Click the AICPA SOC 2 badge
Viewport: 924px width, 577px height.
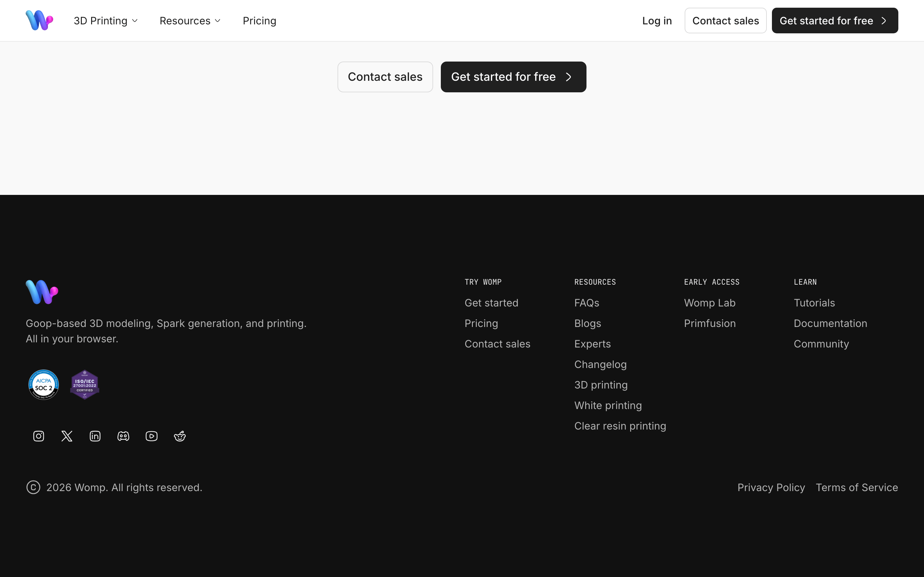tap(44, 385)
